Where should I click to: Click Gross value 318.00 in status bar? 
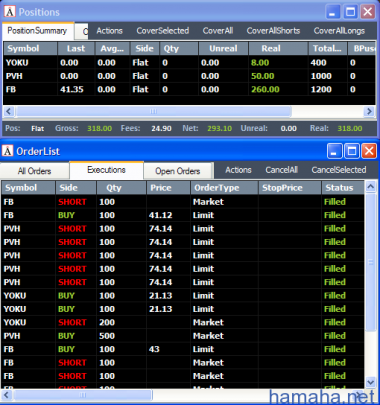tap(99, 128)
